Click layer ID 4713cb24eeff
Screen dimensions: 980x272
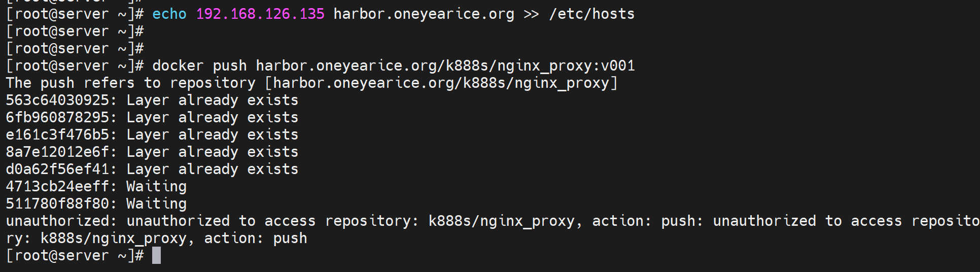(57, 187)
